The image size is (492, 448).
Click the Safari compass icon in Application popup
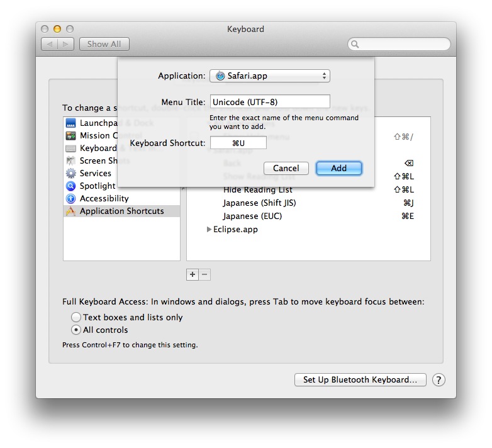tap(220, 76)
